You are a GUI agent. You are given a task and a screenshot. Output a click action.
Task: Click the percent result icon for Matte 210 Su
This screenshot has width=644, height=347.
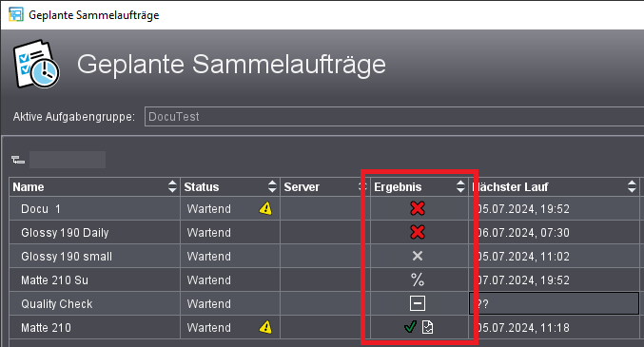click(x=418, y=280)
